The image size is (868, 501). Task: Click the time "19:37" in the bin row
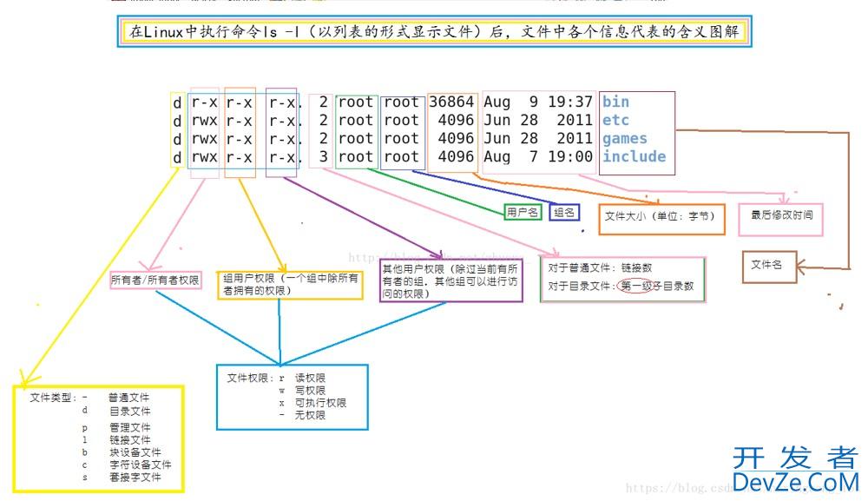pyautogui.click(x=570, y=102)
